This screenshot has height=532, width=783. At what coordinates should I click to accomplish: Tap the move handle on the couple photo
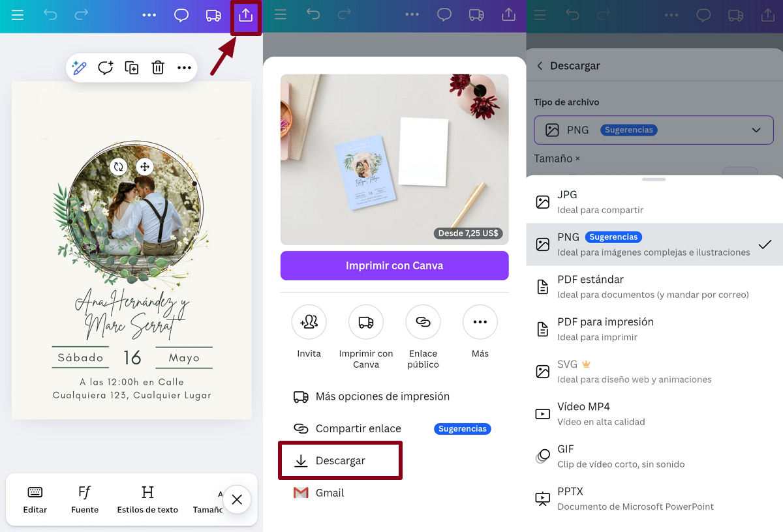coord(144,167)
